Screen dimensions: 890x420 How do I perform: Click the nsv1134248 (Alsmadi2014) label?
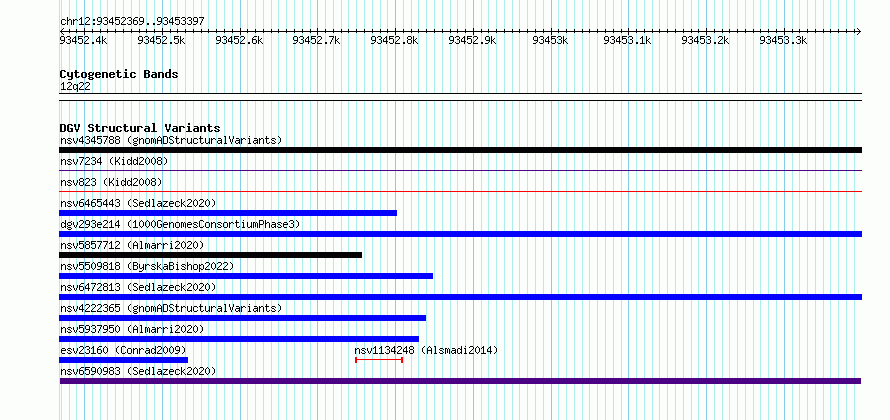(426, 350)
